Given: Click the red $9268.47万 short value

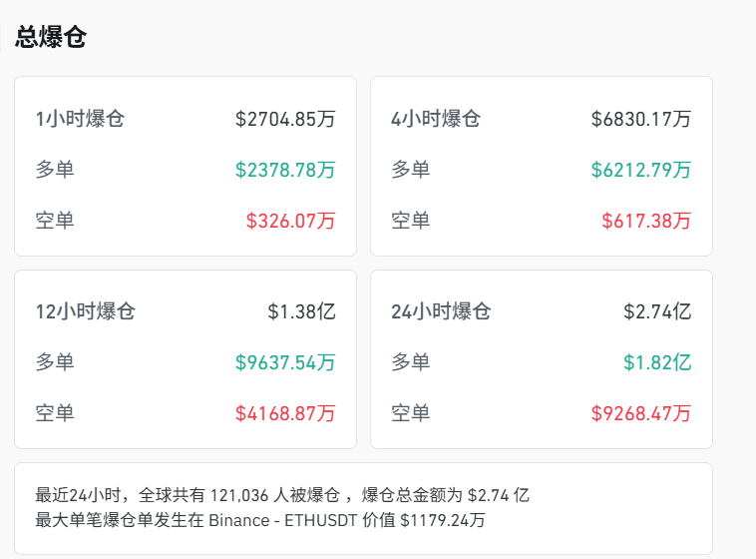Looking at the screenshot, I should 640,413.
